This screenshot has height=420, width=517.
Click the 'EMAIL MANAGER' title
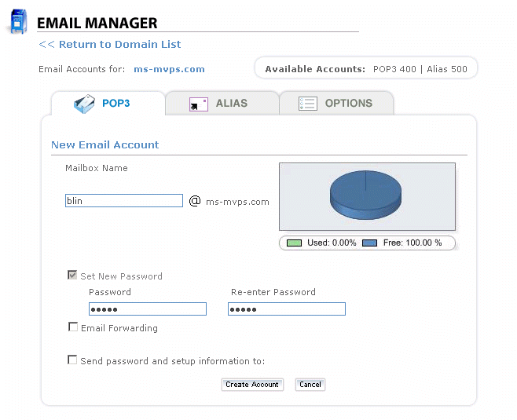pyautogui.click(x=97, y=23)
